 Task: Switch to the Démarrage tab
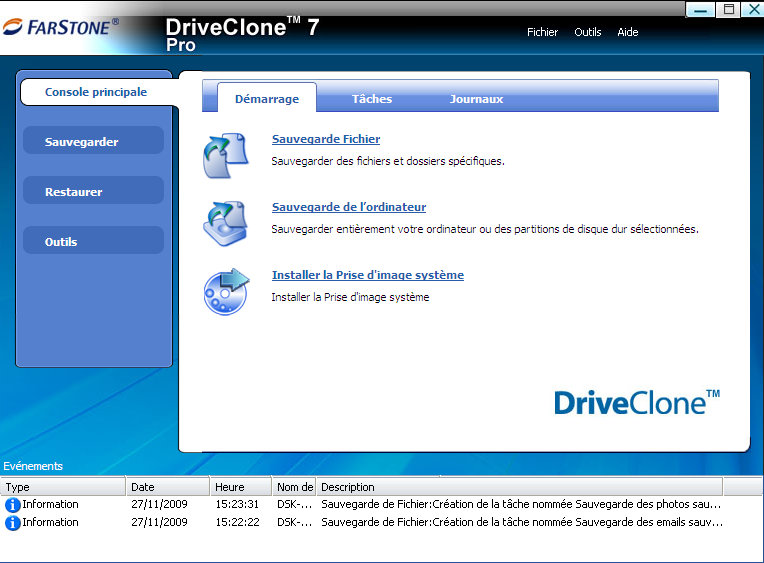(267, 98)
